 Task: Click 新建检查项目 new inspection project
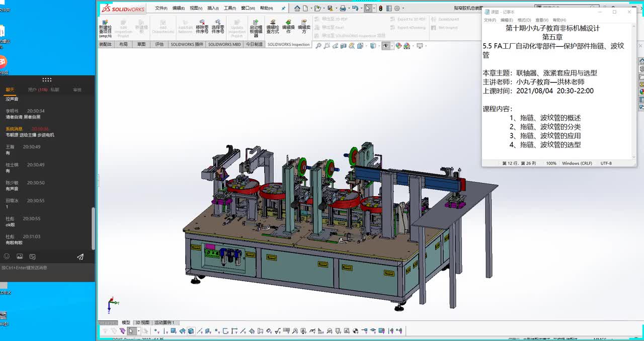click(105, 29)
